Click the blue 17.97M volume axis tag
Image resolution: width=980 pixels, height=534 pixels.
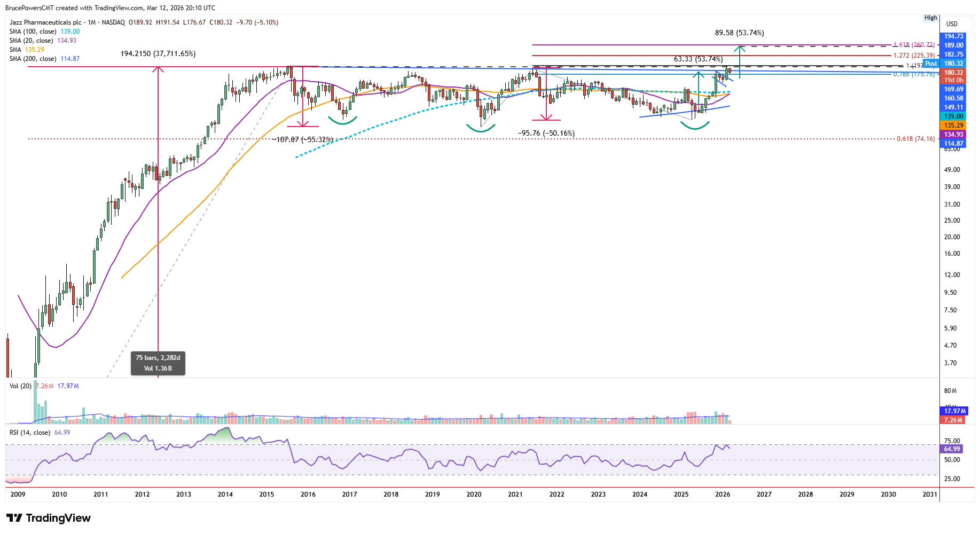953,411
